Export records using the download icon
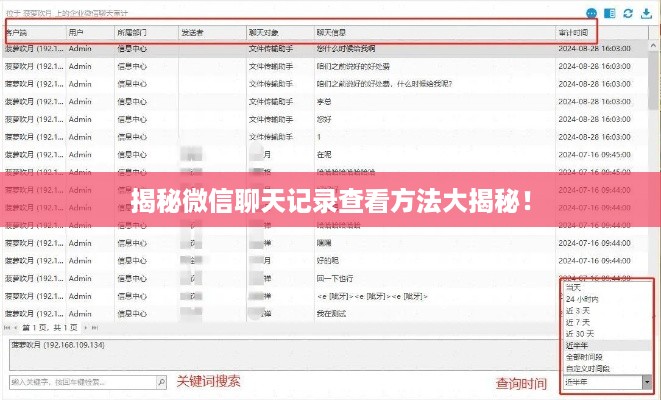The image size is (661, 400). (x=646, y=13)
